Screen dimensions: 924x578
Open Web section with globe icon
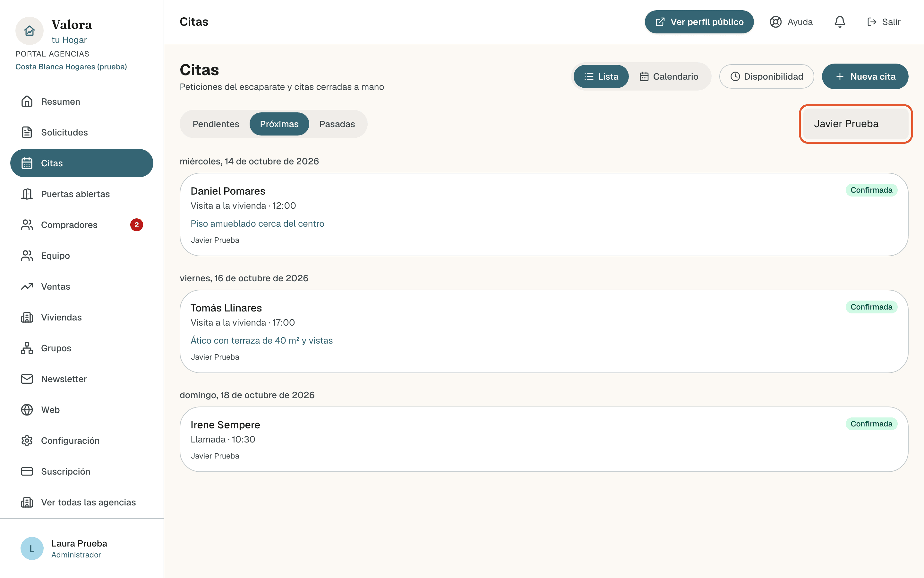82,410
